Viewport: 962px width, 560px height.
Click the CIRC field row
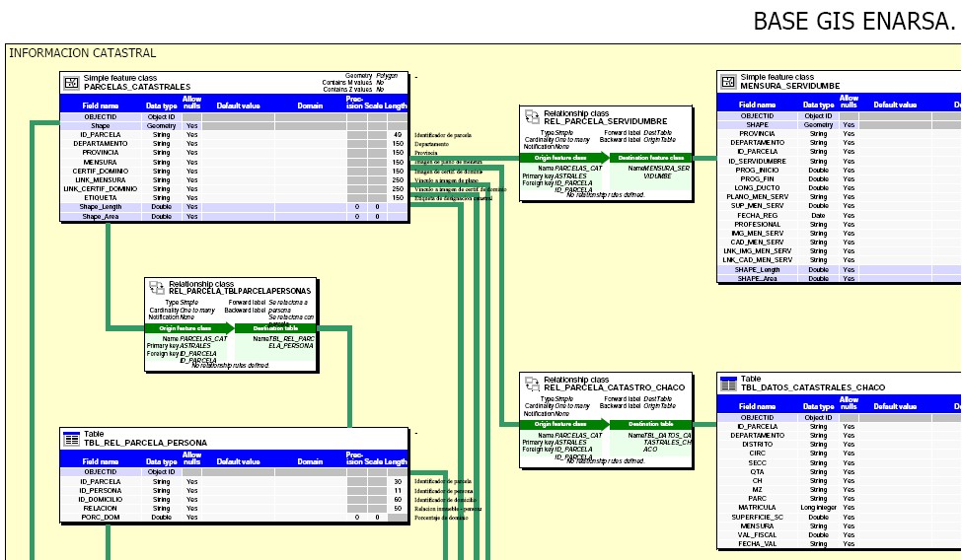840,454
